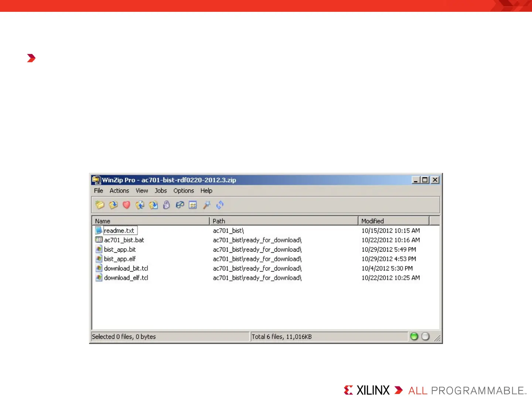Click the 'Total 6 files, 11,016KB' status
This screenshot has height=399, width=532.
(x=282, y=337)
